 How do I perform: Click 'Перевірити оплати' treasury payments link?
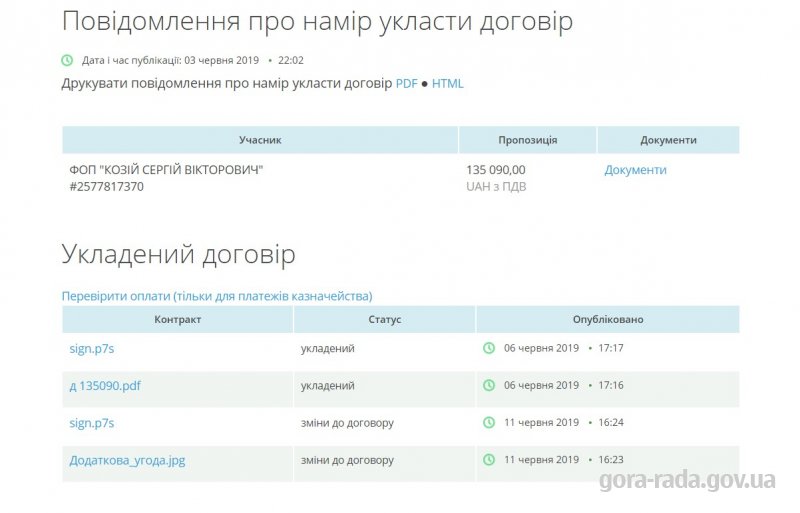pos(217,296)
